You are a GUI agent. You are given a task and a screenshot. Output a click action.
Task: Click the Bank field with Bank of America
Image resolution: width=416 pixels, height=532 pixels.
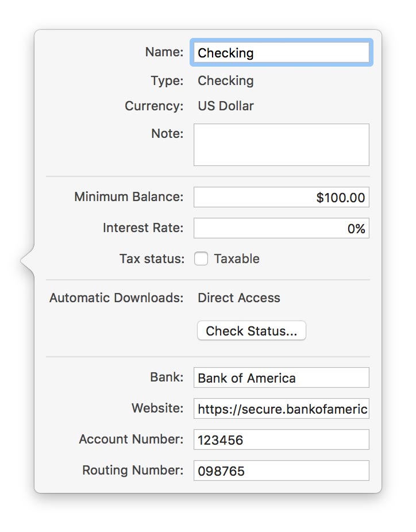pyautogui.click(x=282, y=378)
